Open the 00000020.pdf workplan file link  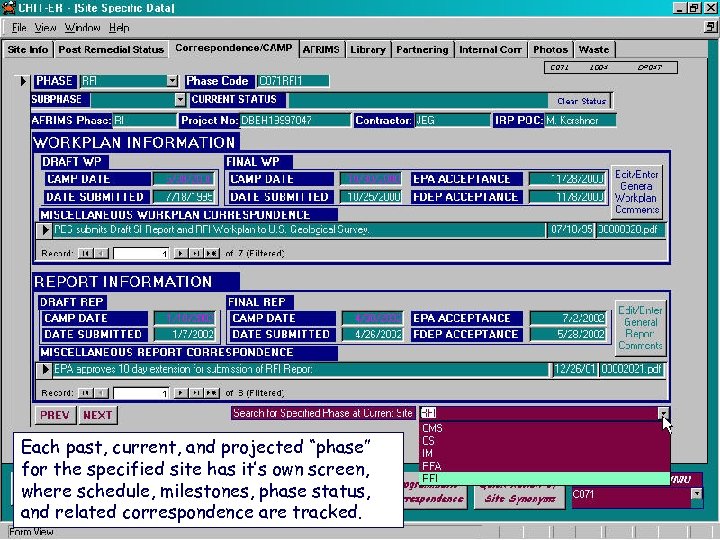pyautogui.click(x=630, y=230)
